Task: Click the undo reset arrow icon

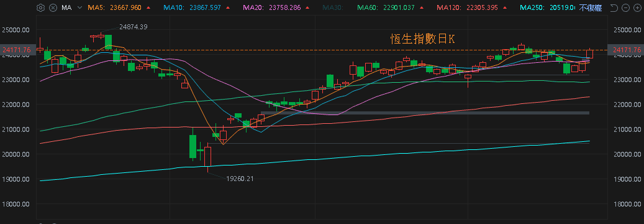Action: click(614, 8)
